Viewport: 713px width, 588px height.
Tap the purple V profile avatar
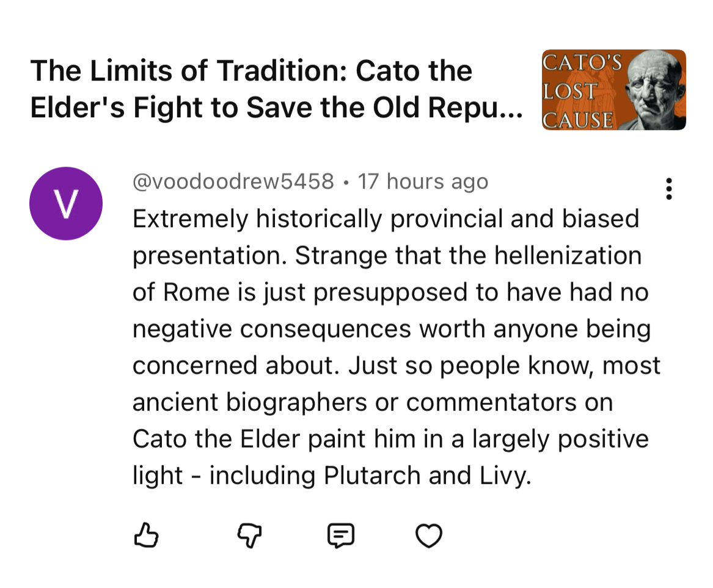point(65,203)
